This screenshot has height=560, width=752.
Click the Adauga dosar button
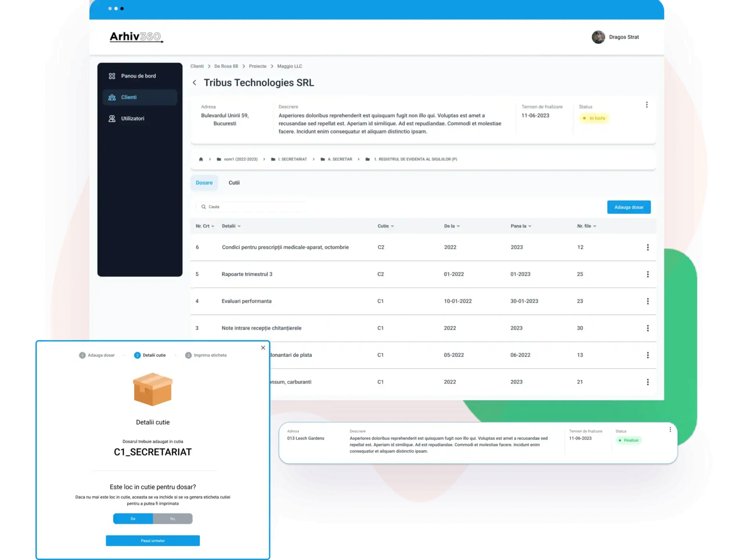click(x=629, y=207)
